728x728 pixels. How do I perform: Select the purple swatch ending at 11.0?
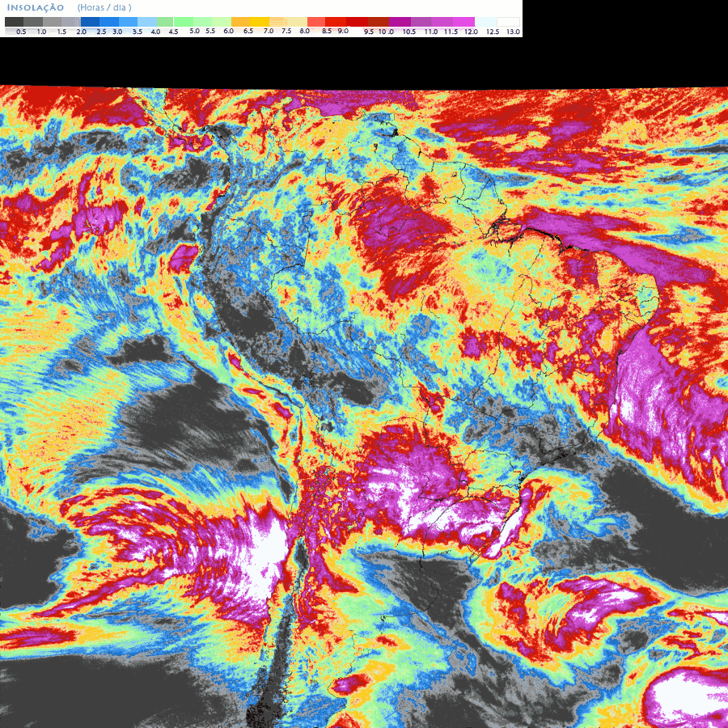coord(421,22)
